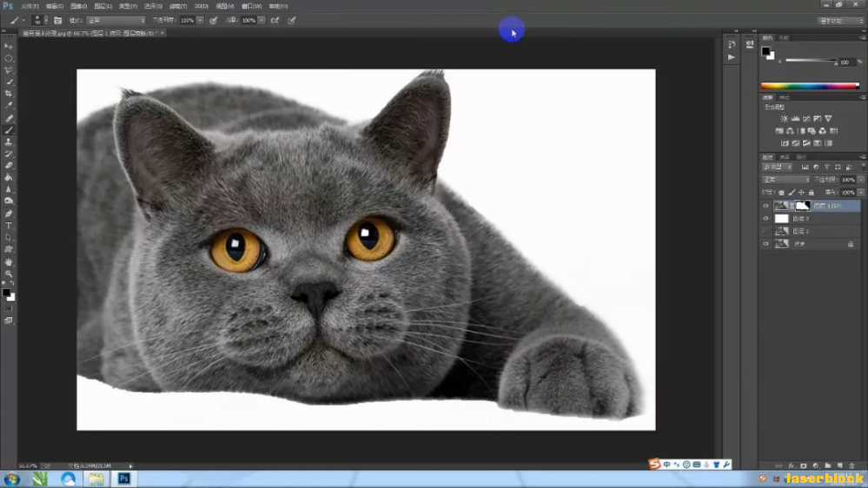Toggle pressure for opacity
The height and width of the screenshot is (488, 868).
[213, 21]
